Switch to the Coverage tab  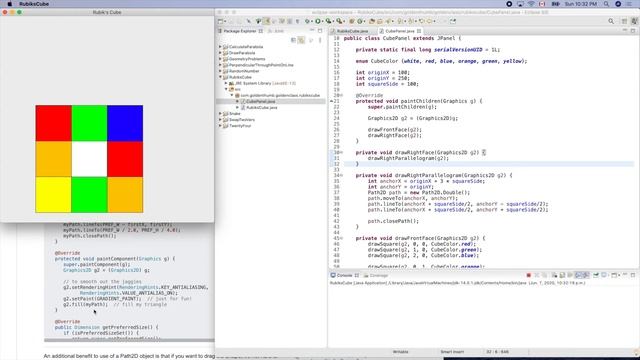point(376,276)
